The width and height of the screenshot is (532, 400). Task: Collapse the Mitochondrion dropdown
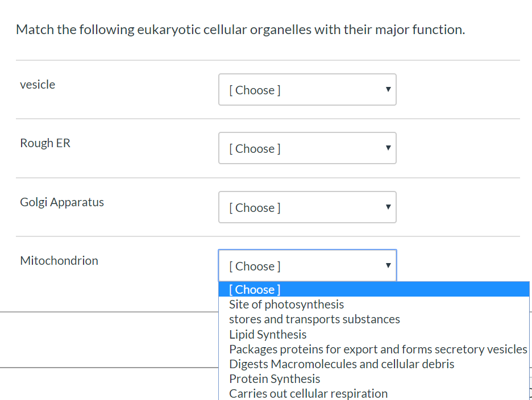tap(307, 265)
